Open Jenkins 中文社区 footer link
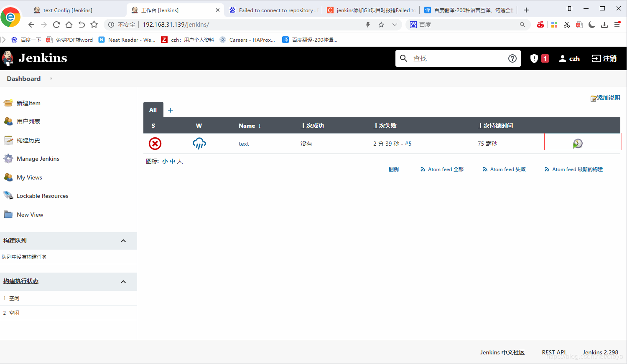This screenshot has width=627, height=364. tap(502, 352)
